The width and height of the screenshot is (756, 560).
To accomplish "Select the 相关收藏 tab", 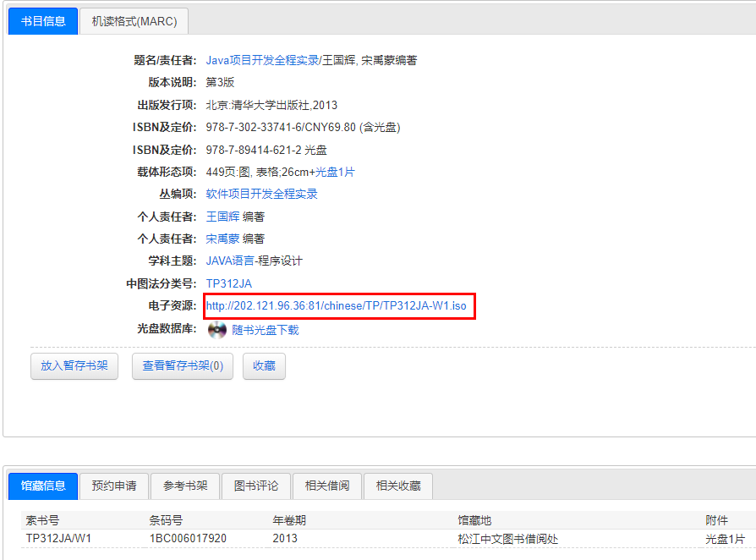I will pos(398,486).
